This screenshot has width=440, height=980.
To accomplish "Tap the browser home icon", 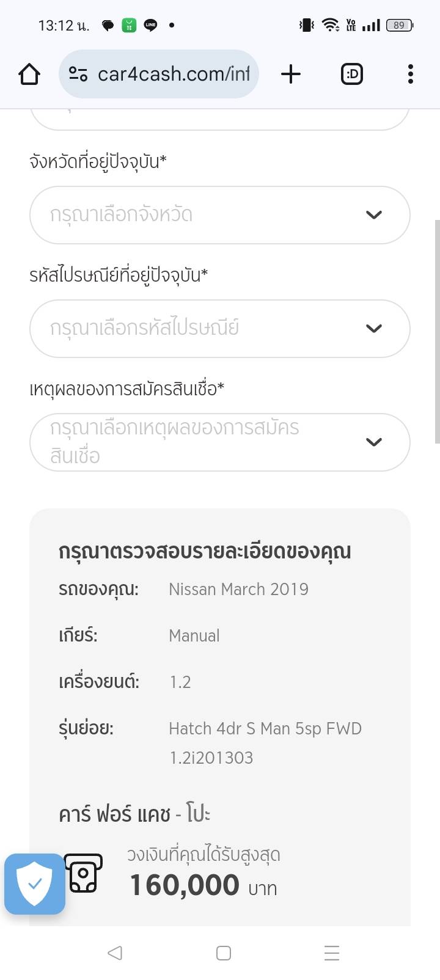I will tap(29, 75).
